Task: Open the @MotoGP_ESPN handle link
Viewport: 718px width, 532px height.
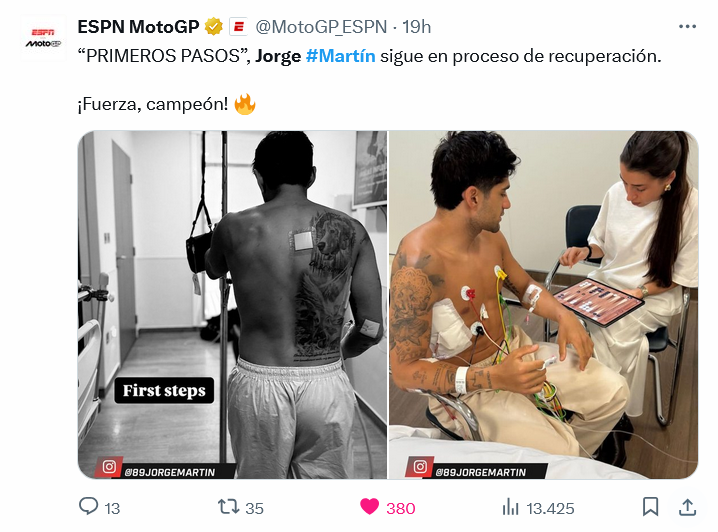Action: click(x=321, y=27)
